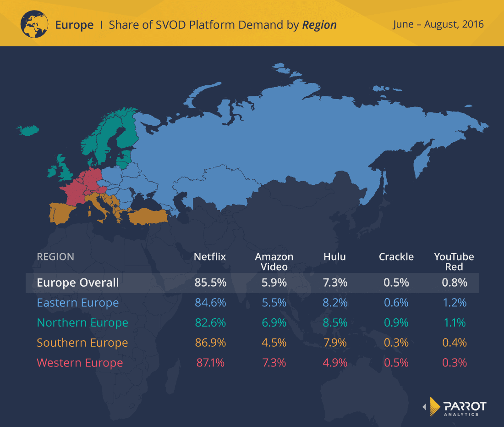Click Eastern Europe Amazon value 5.5%
504x427 pixels.
[274, 303]
